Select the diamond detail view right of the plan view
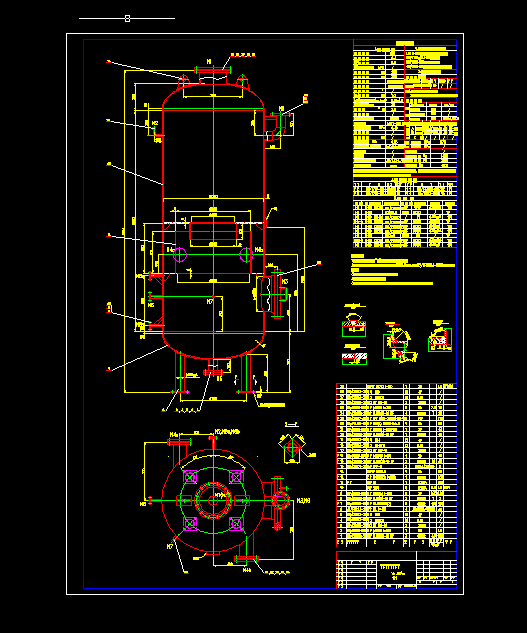527x633 pixels. [292, 447]
